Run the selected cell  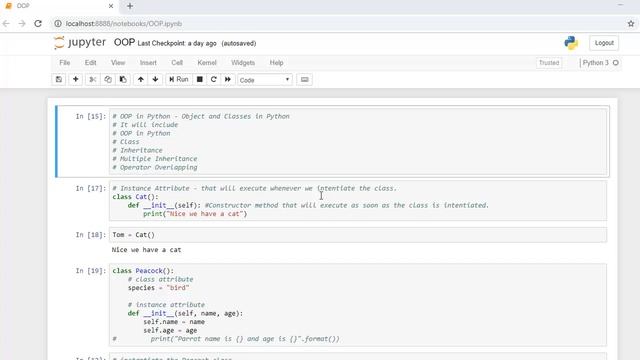click(179, 80)
